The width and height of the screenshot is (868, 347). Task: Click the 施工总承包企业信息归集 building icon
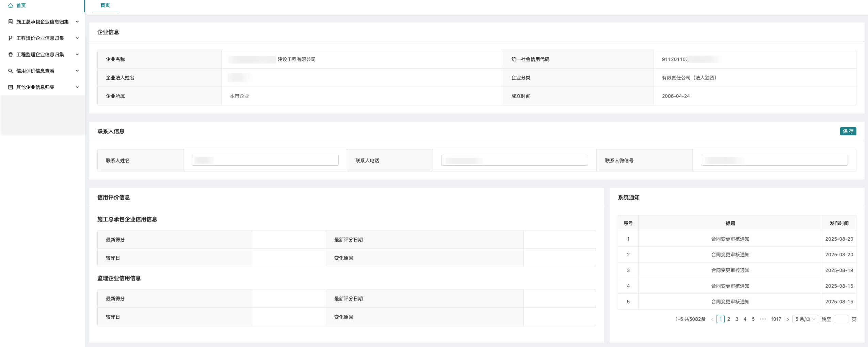(x=11, y=22)
